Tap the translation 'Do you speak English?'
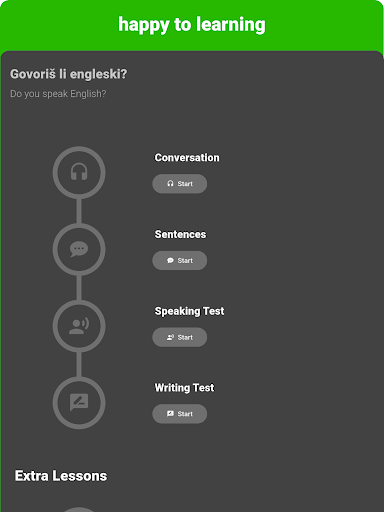This screenshot has height=512, width=384. 58,94
